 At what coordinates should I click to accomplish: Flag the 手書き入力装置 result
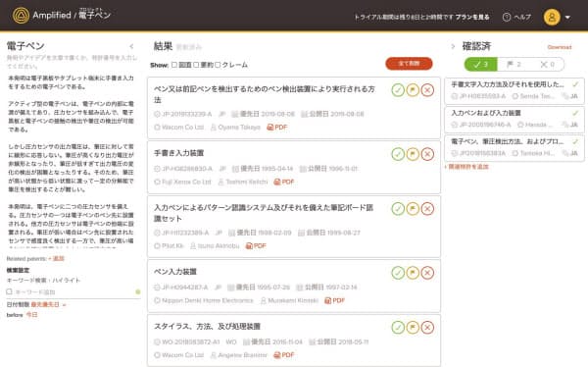[x=413, y=154]
